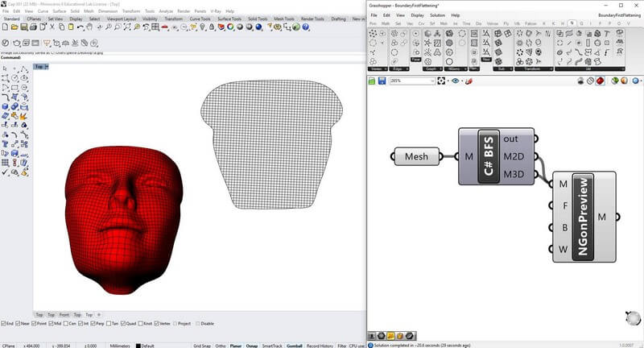Open the Grasshopper zoom percentage dropdown
This screenshot has width=644, height=348.
[431, 81]
